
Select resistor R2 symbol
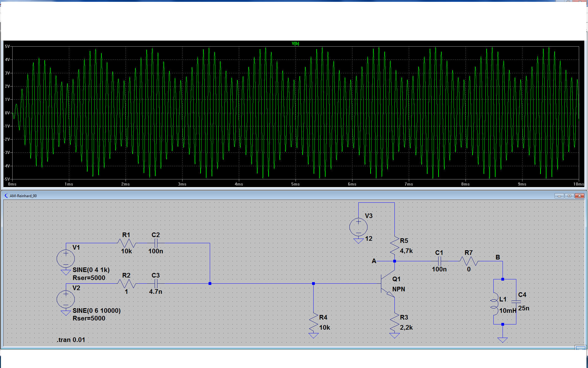(126, 284)
